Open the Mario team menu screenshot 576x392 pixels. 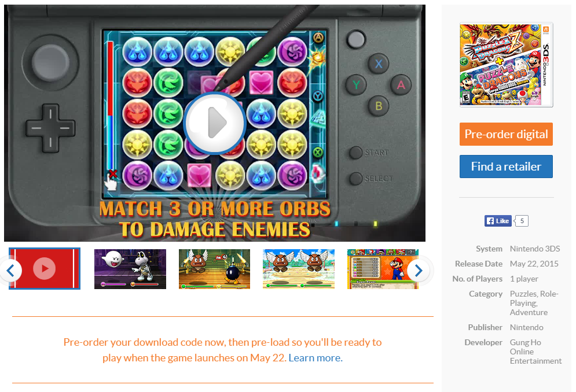click(383, 269)
